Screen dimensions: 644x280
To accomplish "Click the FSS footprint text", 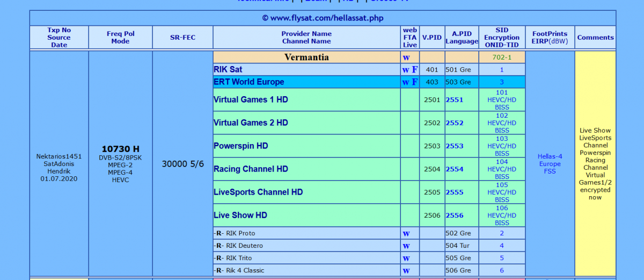I will click(x=550, y=171).
